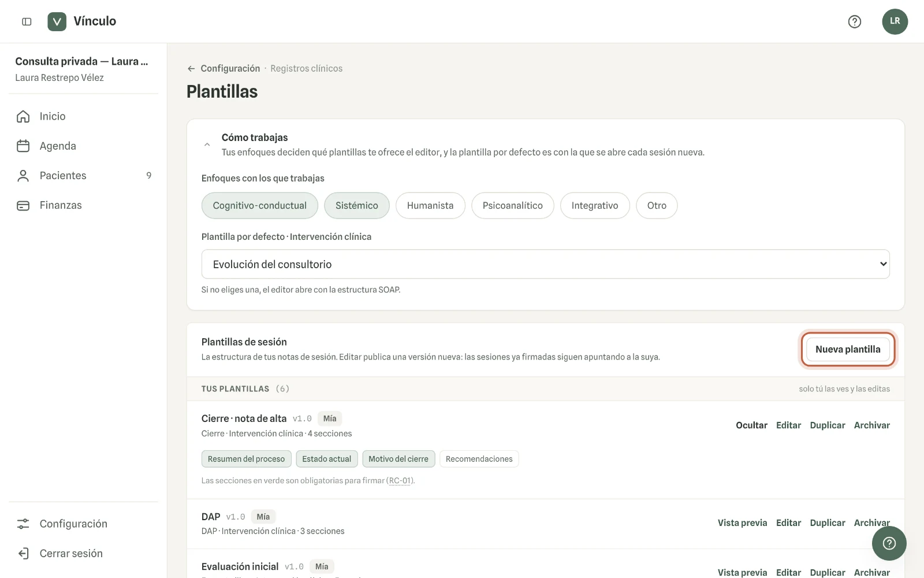
Task: Click the Inicio home icon
Action: tap(23, 116)
